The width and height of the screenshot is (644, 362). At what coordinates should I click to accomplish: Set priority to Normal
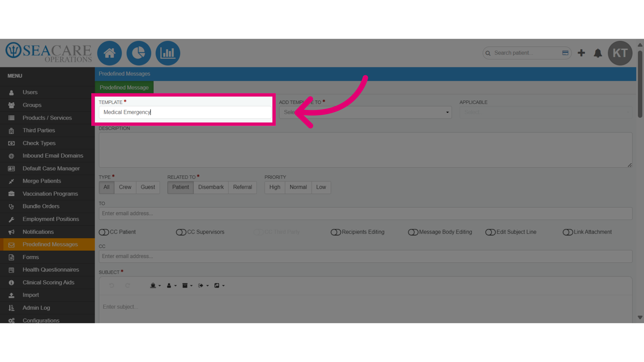[x=298, y=187]
